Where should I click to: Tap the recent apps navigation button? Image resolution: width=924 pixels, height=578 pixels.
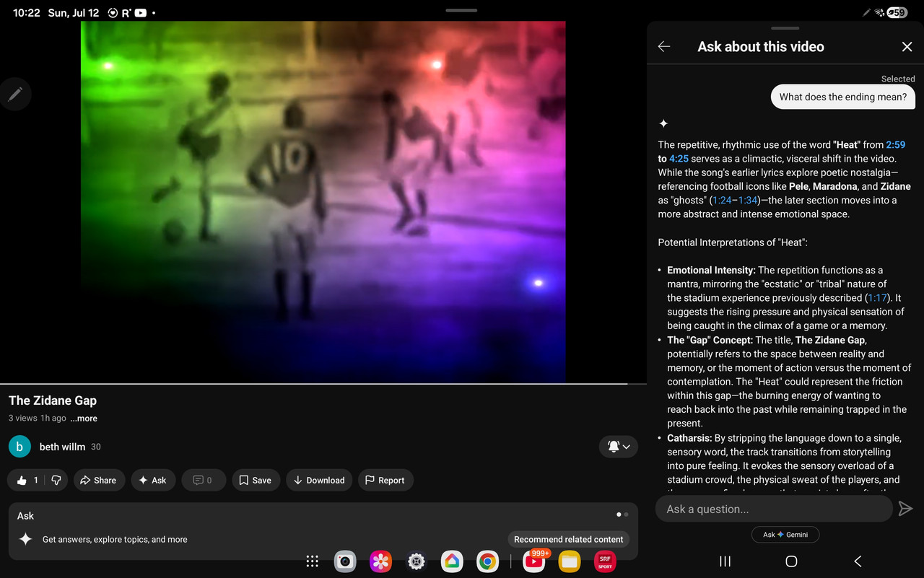[725, 561]
